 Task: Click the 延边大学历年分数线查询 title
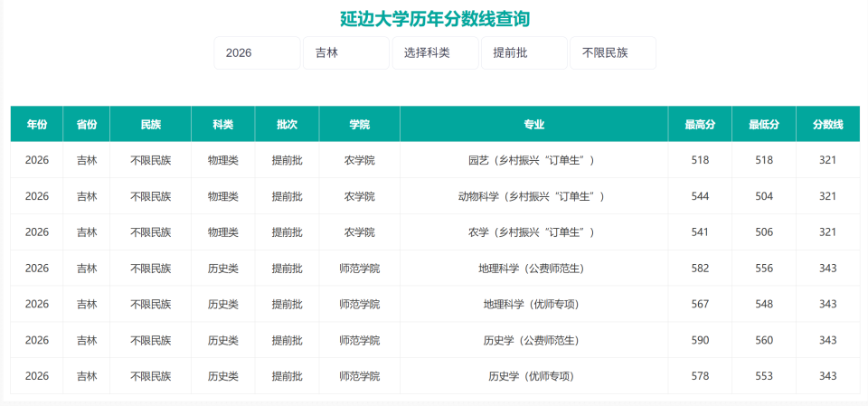pos(435,19)
